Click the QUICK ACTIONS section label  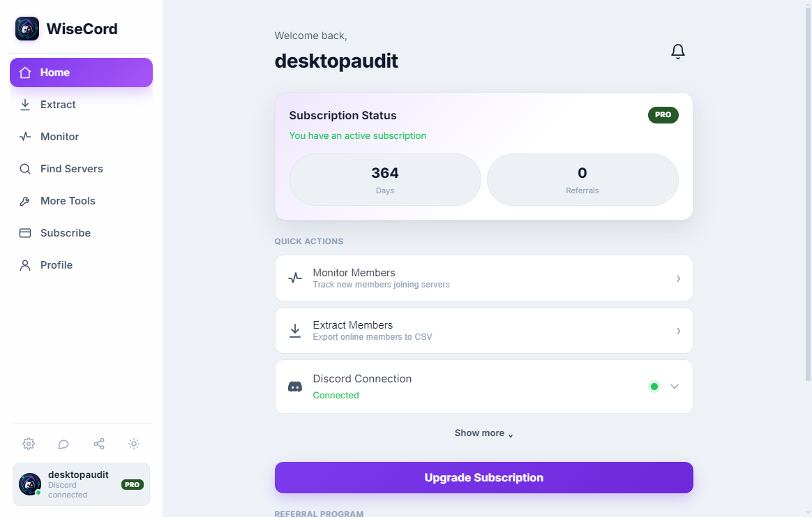click(308, 241)
